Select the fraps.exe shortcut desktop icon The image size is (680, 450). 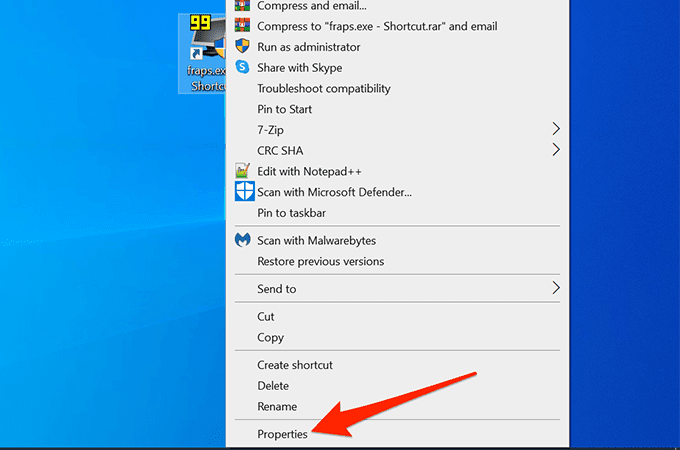click(x=202, y=53)
